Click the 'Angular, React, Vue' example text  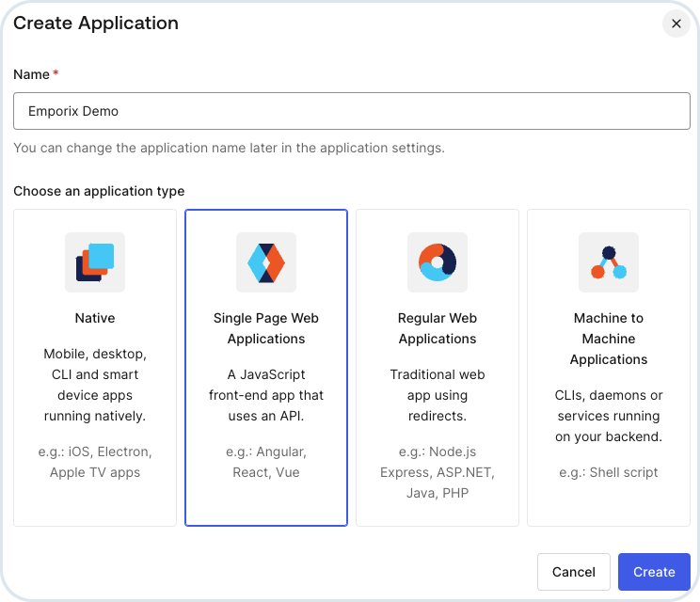(266, 462)
